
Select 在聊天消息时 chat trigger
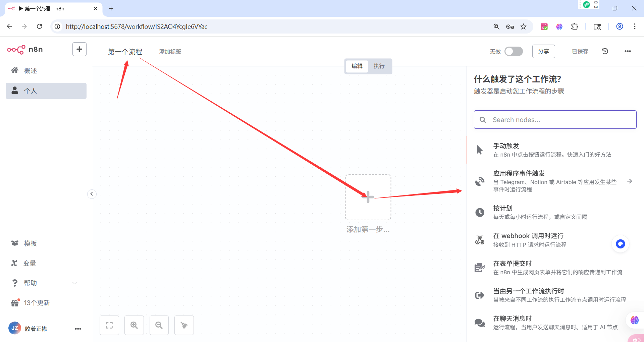coord(555,323)
